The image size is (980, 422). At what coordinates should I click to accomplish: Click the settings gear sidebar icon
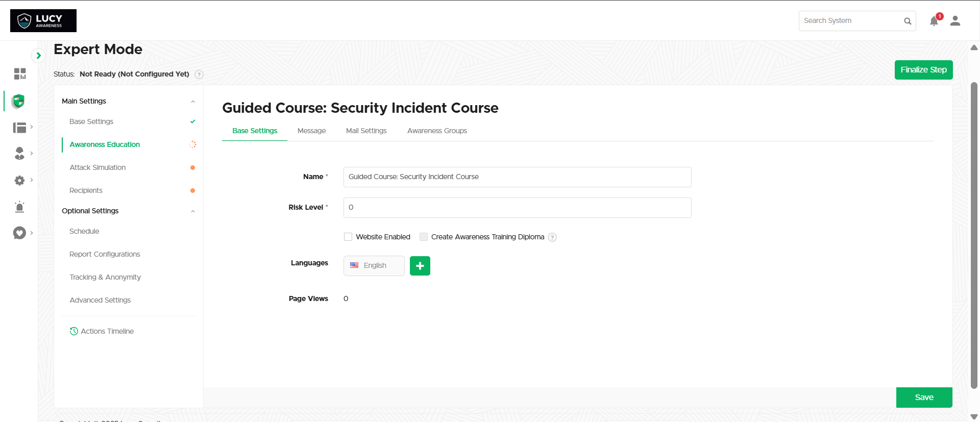(x=19, y=180)
